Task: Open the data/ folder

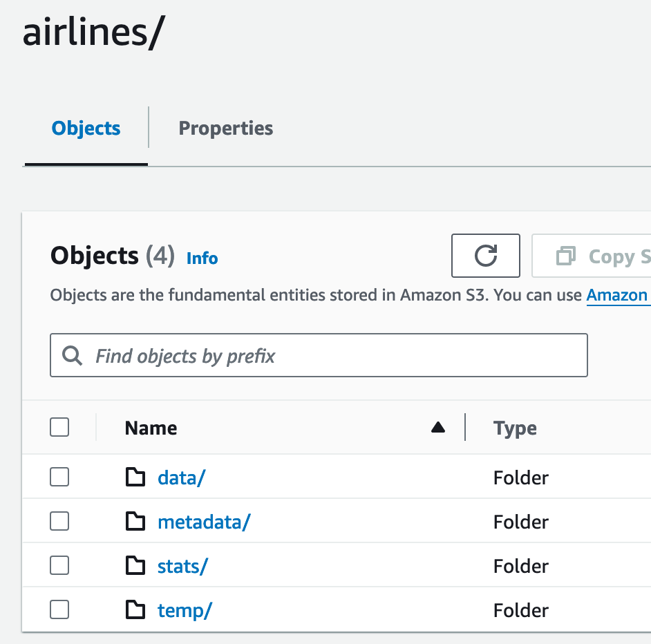Action: 181,477
